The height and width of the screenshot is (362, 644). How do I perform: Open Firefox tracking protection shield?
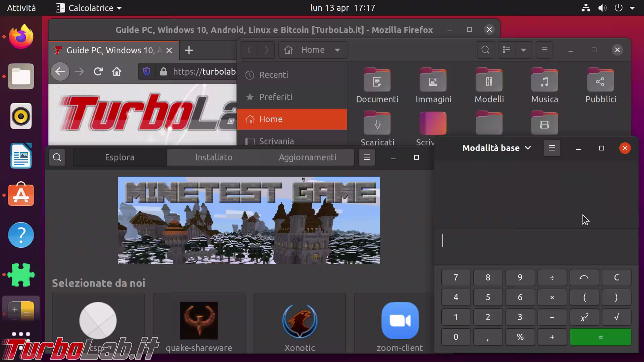click(x=147, y=71)
